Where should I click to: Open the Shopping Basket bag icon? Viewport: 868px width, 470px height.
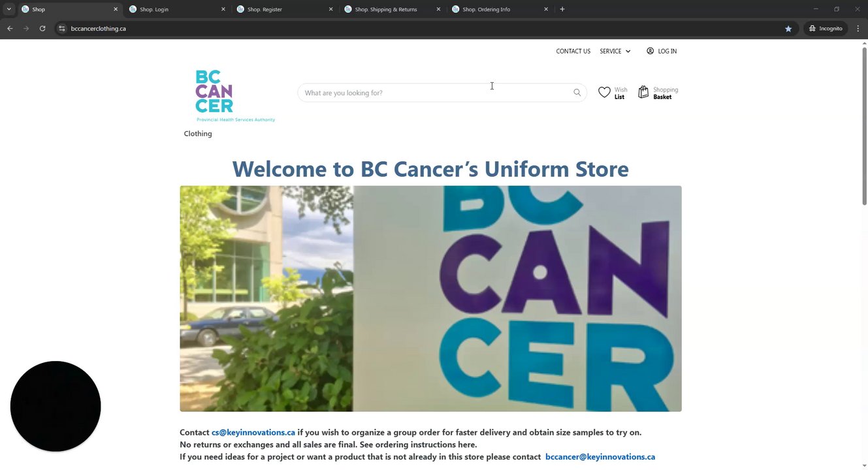(x=643, y=93)
